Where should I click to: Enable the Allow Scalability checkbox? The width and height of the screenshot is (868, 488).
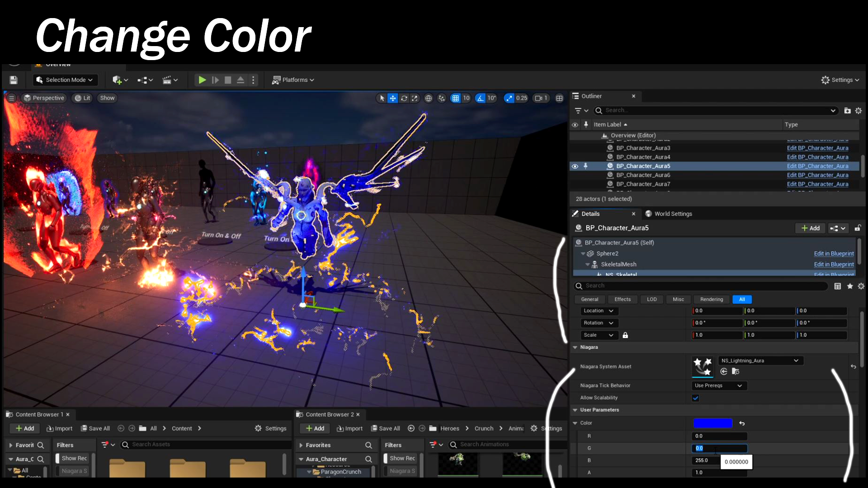(x=695, y=398)
